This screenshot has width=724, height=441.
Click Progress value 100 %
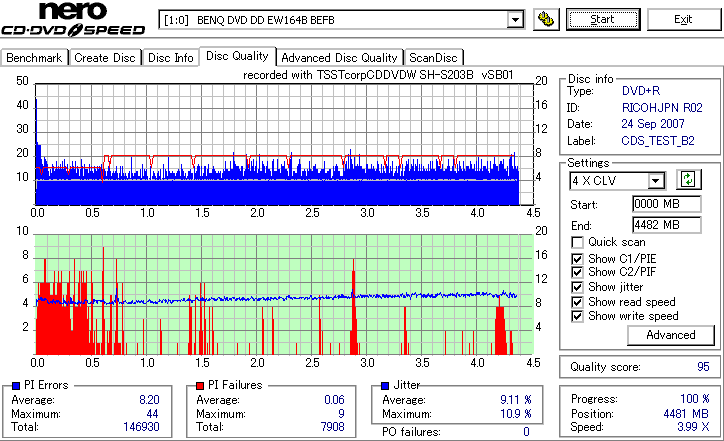click(x=695, y=399)
